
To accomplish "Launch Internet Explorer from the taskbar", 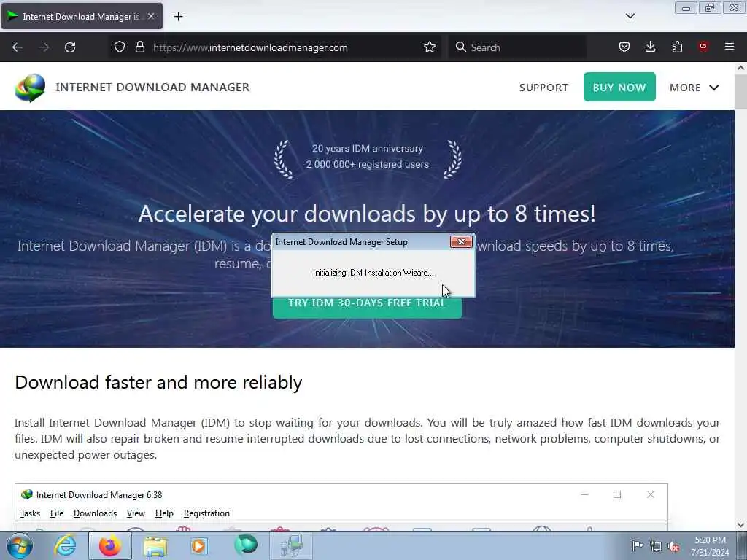I will point(65,545).
